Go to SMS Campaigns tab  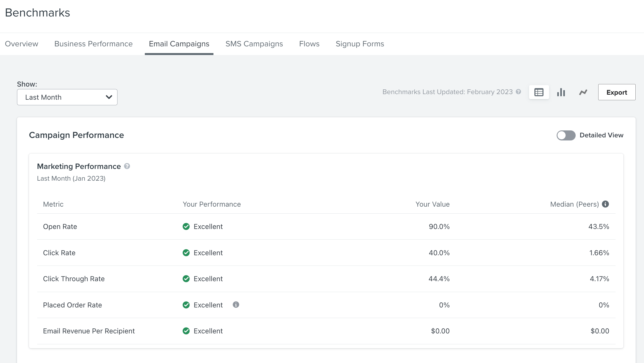coord(254,44)
